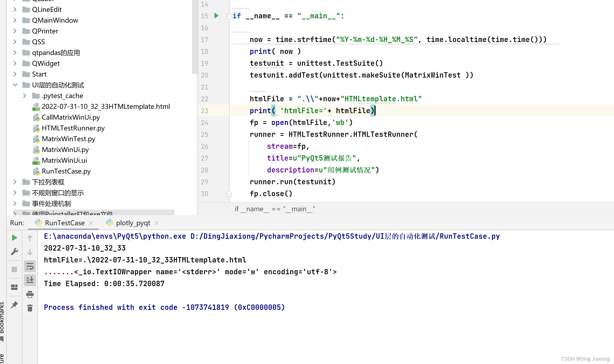
Task: Click the Down stack trace arrow
Action: (x=30, y=252)
